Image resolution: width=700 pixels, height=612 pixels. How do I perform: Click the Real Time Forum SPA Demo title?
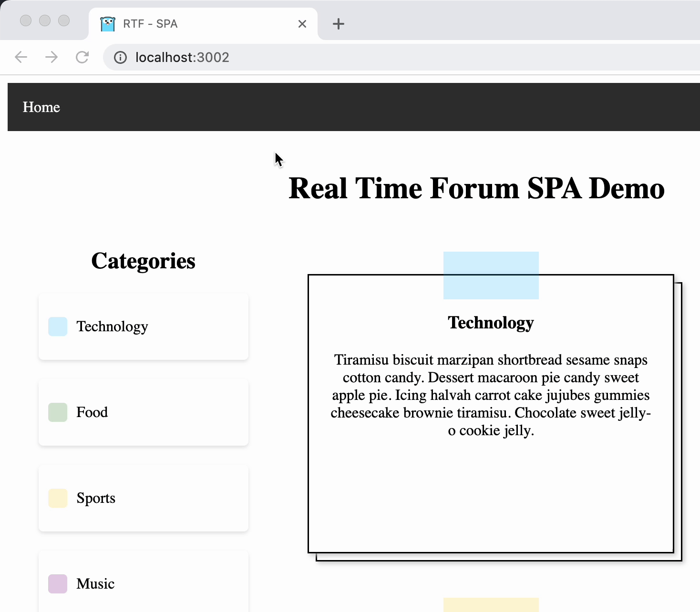[476, 188]
